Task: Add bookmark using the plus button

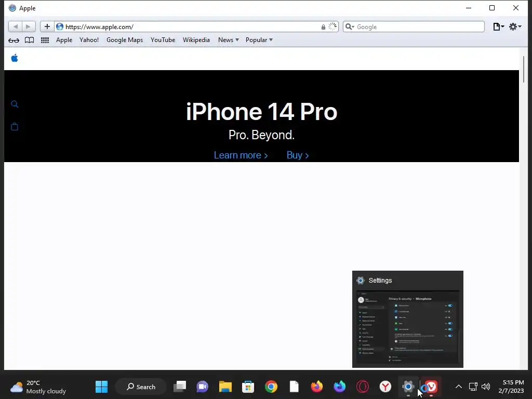Action: click(47, 26)
